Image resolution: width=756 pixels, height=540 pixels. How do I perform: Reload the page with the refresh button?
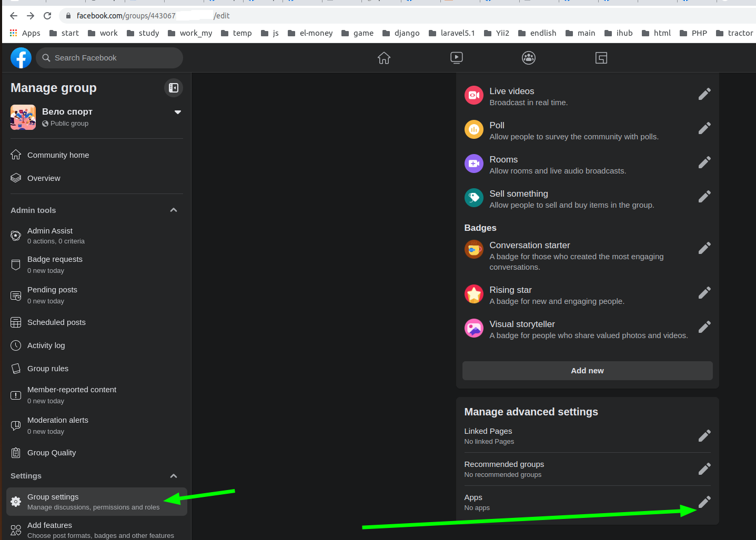[47, 16]
